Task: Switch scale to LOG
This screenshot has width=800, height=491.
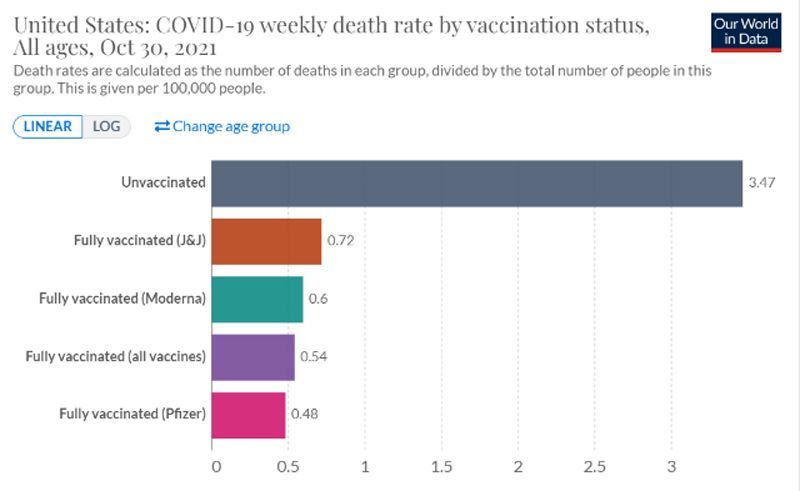Action: 107,126
